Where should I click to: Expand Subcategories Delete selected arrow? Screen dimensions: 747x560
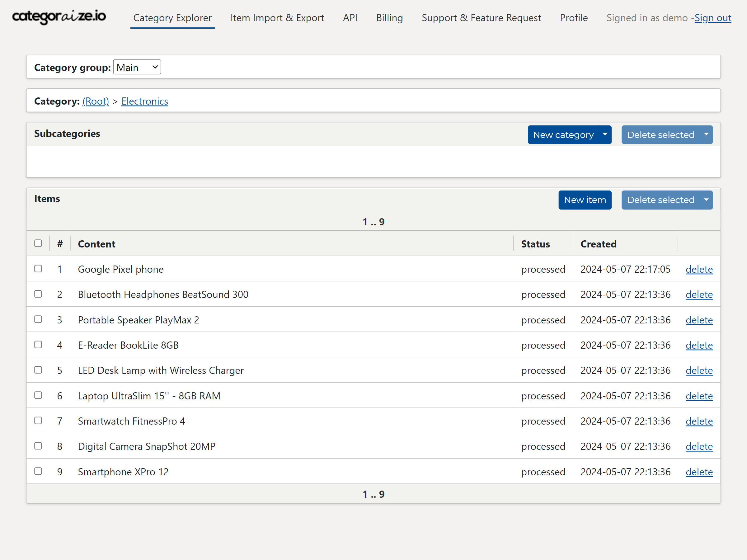tap(706, 135)
